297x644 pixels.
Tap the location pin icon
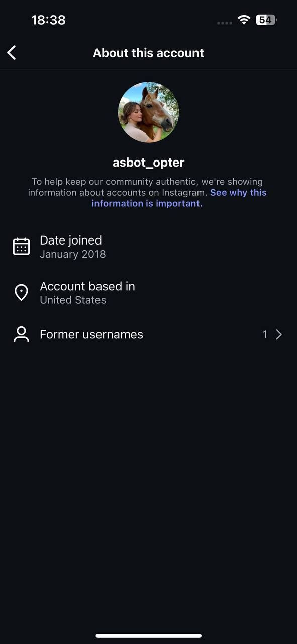(x=21, y=292)
